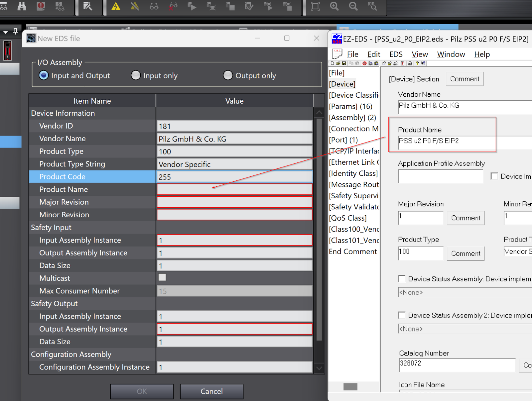Click the red device icon in left sidebar
This screenshot has width=532, height=401.
coord(7,50)
